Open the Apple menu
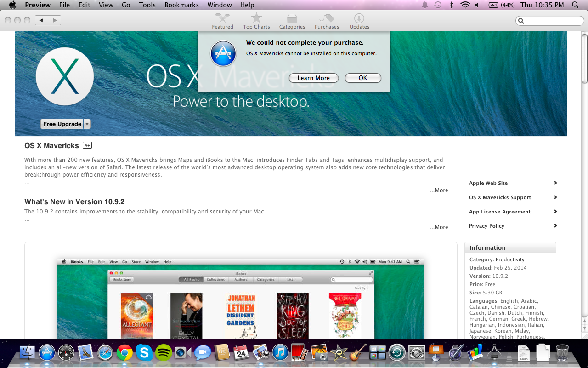The height and width of the screenshot is (368, 588). [12, 5]
